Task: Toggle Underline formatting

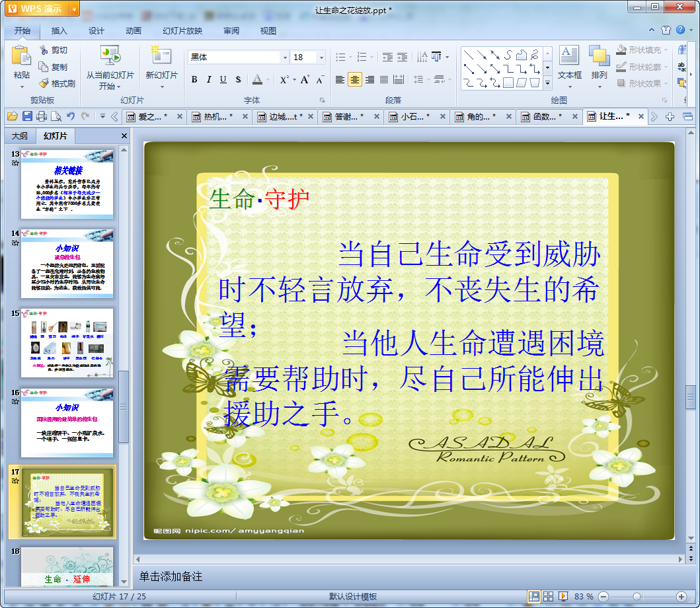Action: pyautogui.click(x=223, y=79)
